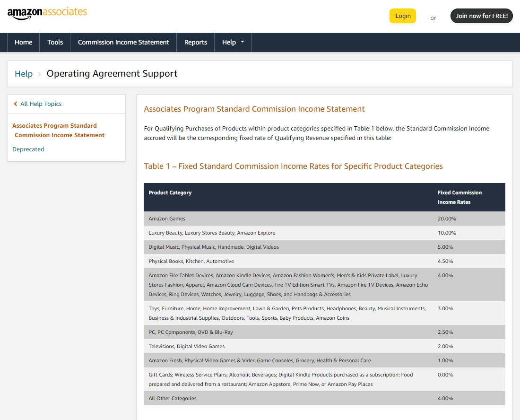Select the Digital Music, Physical Music row

coord(324,247)
